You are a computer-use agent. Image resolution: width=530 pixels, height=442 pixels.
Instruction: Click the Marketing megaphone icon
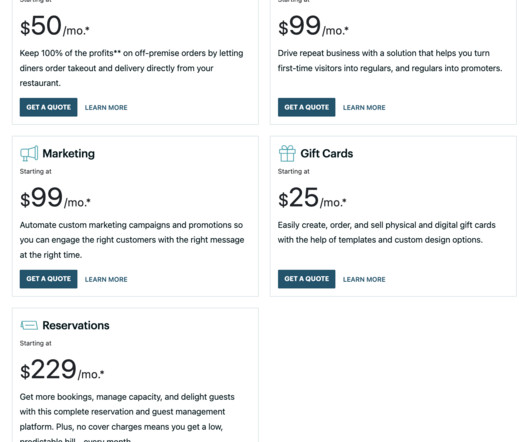pyautogui.click(x=29, y=153)
